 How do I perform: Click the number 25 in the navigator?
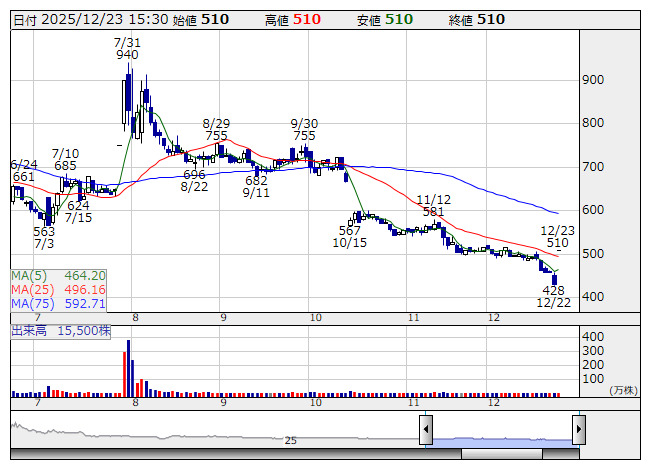click(x=291, y=440)
